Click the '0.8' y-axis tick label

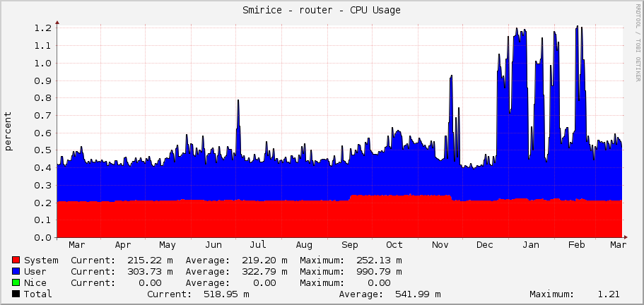[43, 98]
